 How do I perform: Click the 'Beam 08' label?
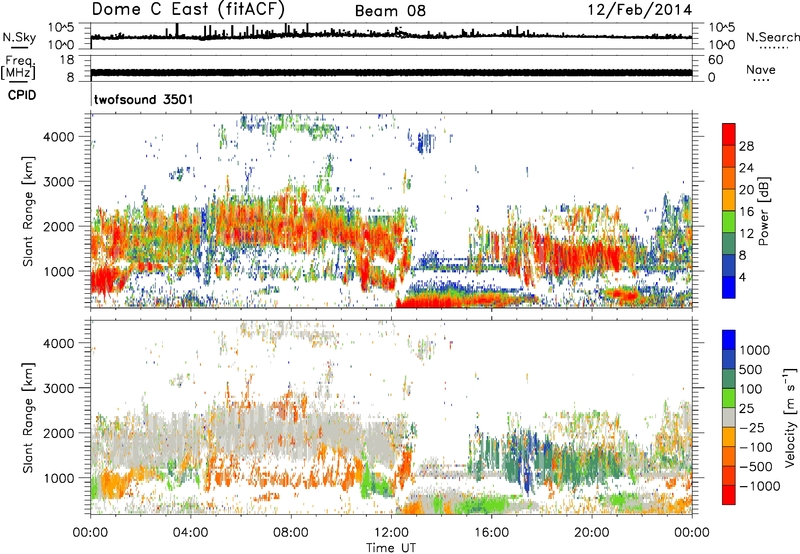coord(390,11)
